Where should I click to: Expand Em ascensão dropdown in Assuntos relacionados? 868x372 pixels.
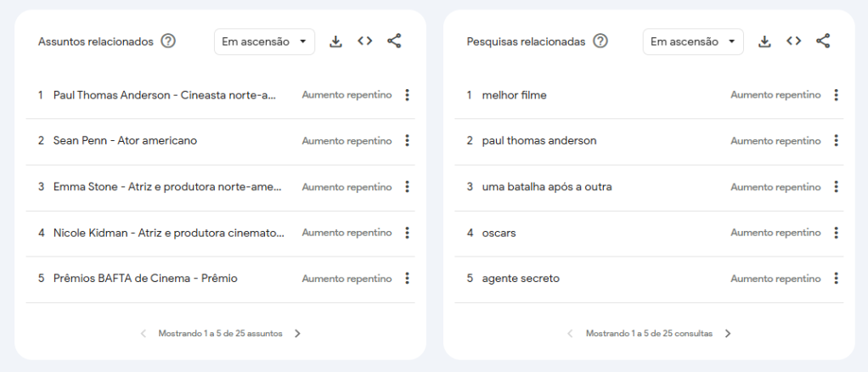tap(264, 42)
